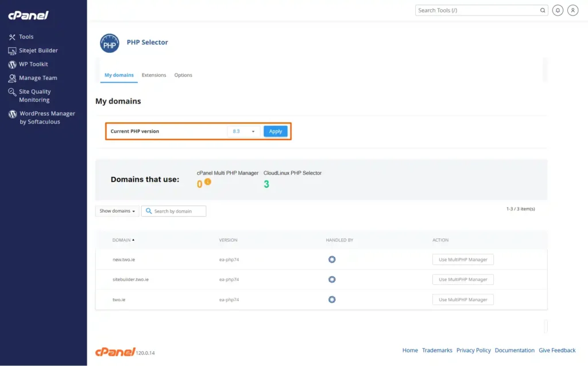
Task: Use MultiPHP Manager for new.two.ie
Action: coord(463,259)
